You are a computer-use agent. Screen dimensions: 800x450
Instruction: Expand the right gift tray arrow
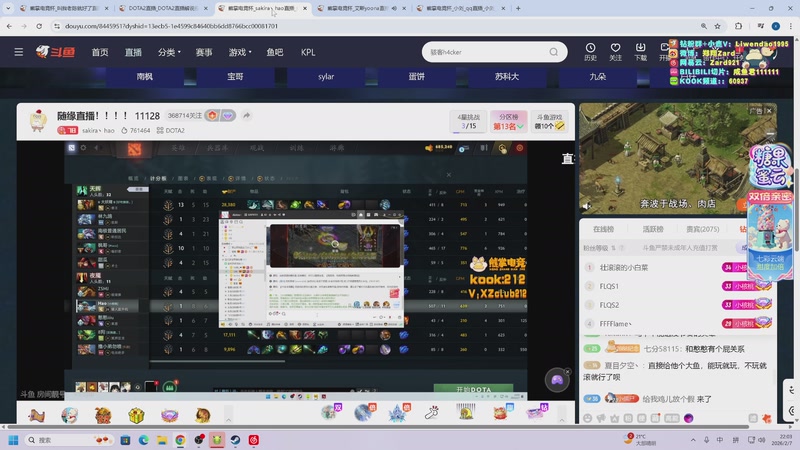coord(562,420)
